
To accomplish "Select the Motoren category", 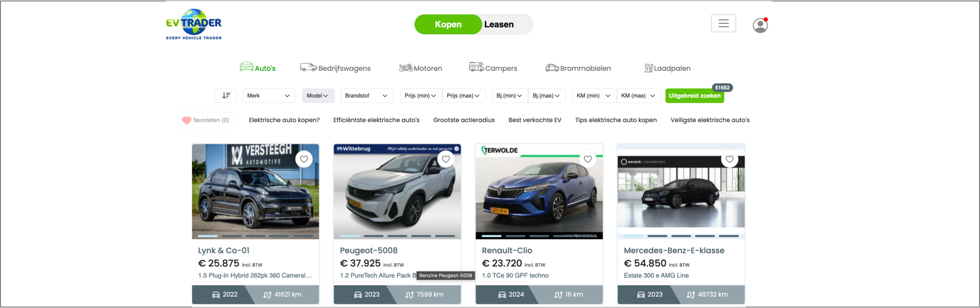I will [421, 68].
